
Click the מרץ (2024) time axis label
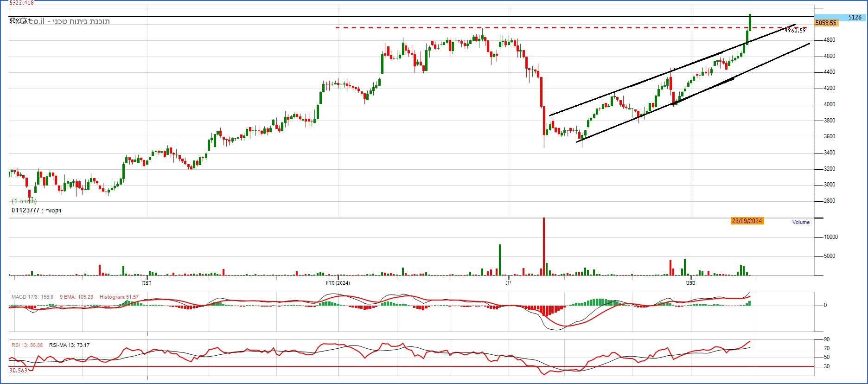tap(338, 283)
